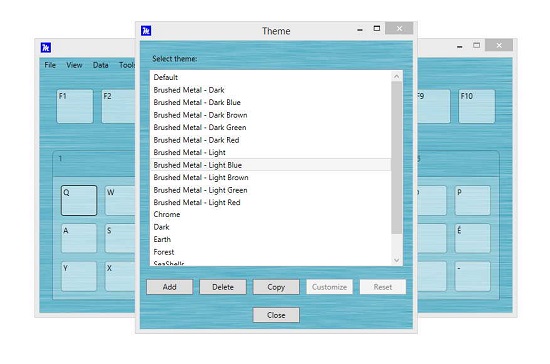550x364 pixels.
Task: Click the P key in background window
Action: 472,200
